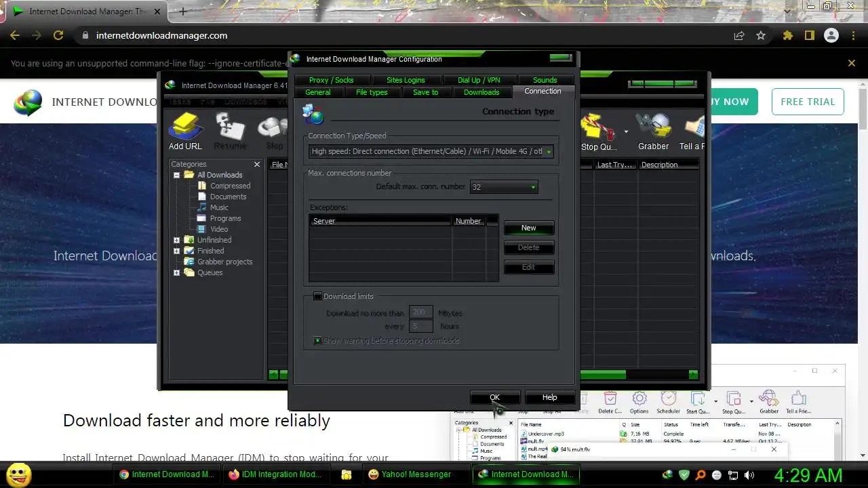Open Chrome three-dot menu
This screenshot has height=488, width=868.
click(853, 35)
